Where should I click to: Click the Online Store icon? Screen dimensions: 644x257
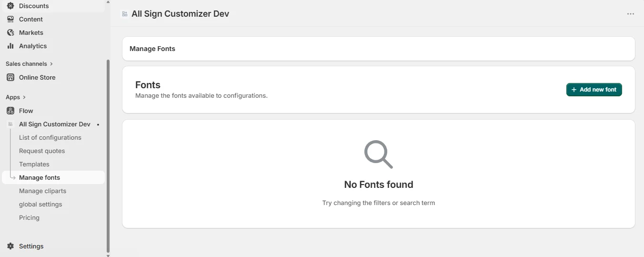[x=10, y=77]
